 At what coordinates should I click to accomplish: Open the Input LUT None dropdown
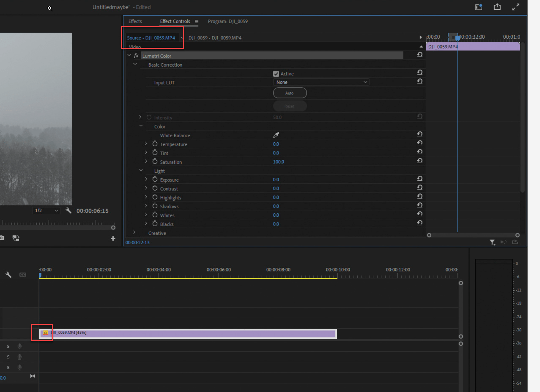(x=321, y=82)
